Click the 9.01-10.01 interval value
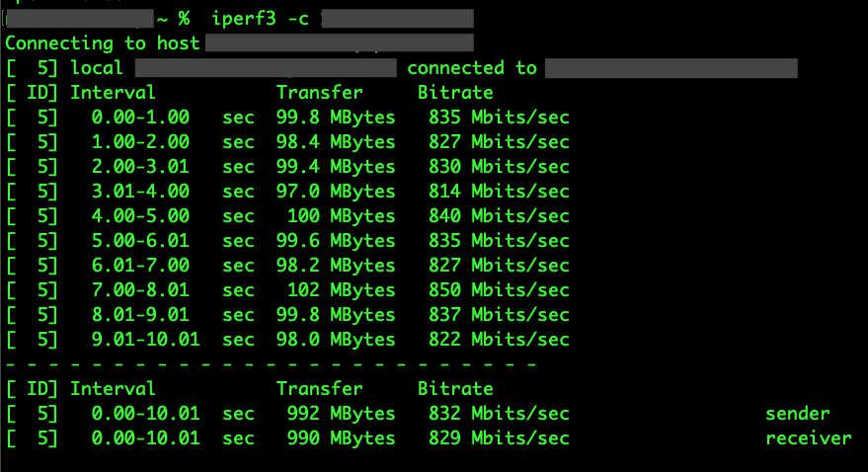Viewport: 868px width, 472px height. click(x=146, y=340)
